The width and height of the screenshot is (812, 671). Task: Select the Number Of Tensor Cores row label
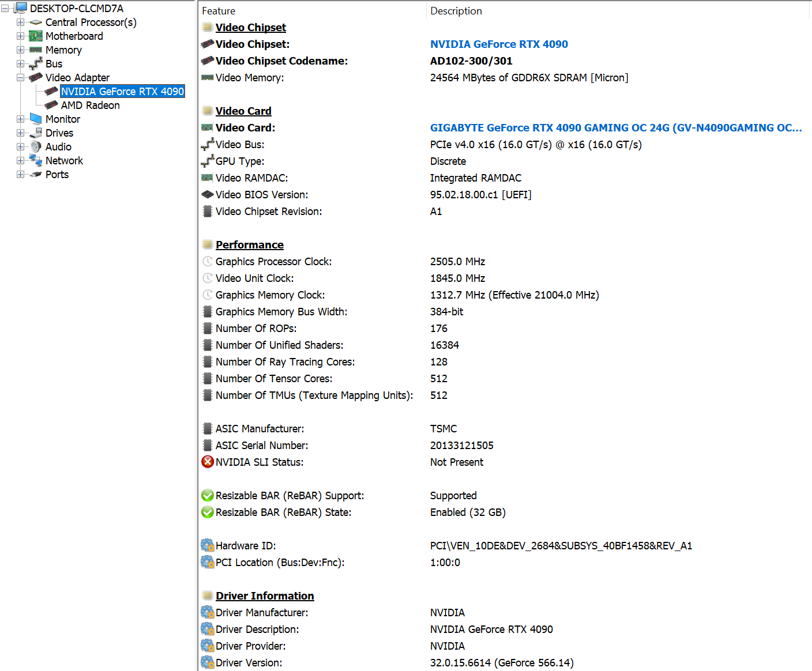pos(274,379)
